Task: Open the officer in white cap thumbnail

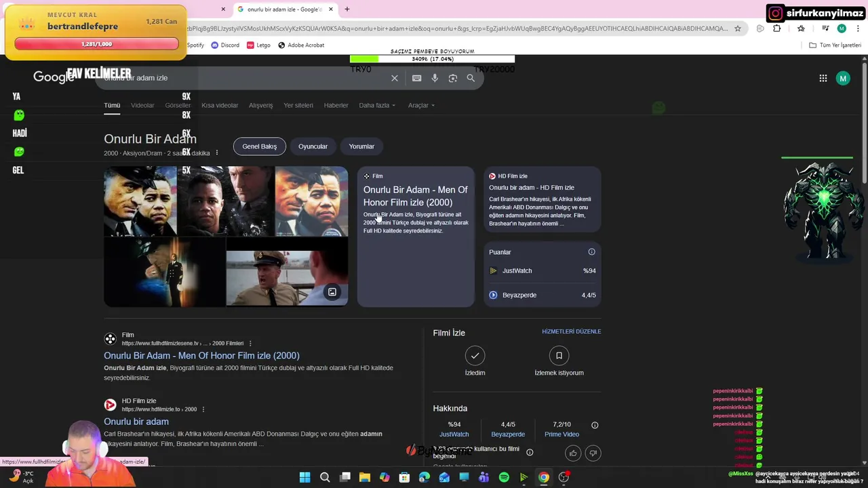Action: (x=286, y=278)
